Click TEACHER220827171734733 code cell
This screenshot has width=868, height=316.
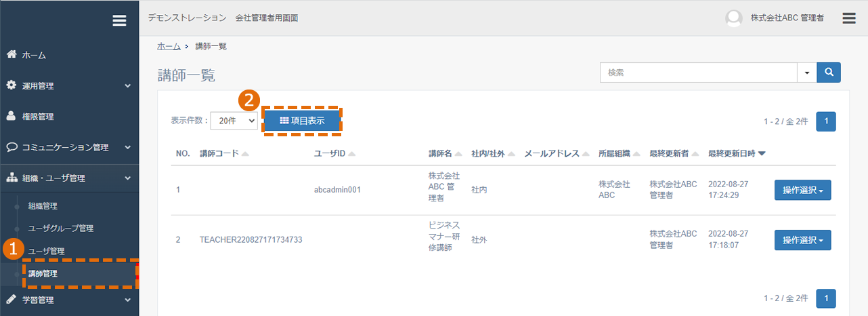[251, 239]
